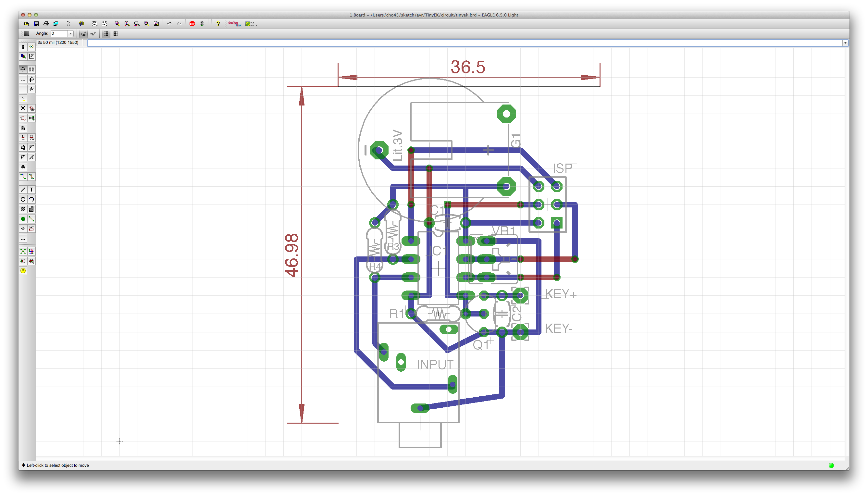Select the Via placement tool
The width and height of the screenshot is (868, 496).
pyautogui.click(x=23, y=219)
